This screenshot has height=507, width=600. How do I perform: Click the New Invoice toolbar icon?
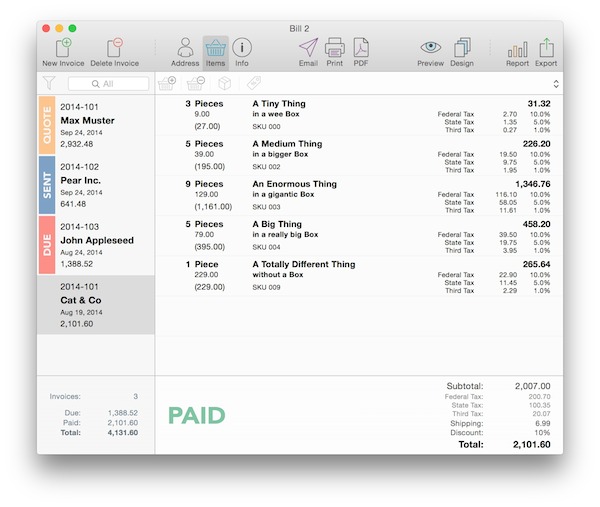(63, 47)
